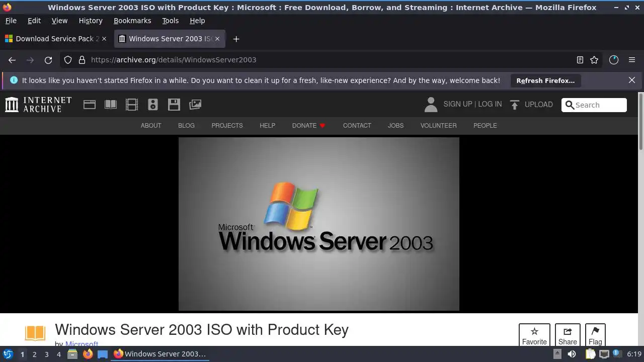Open the file manager taskbar icon
644x362 pixels.
click(x=72, y=354)
